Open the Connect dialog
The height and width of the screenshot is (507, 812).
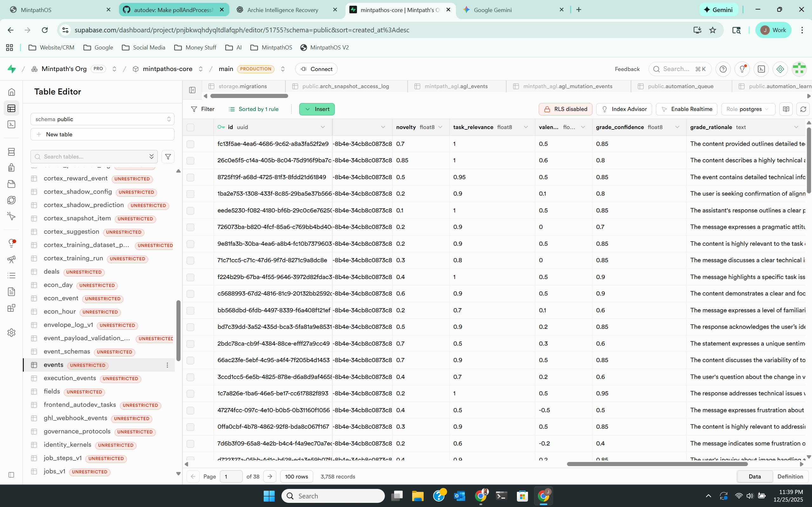[x=316, y=69]
